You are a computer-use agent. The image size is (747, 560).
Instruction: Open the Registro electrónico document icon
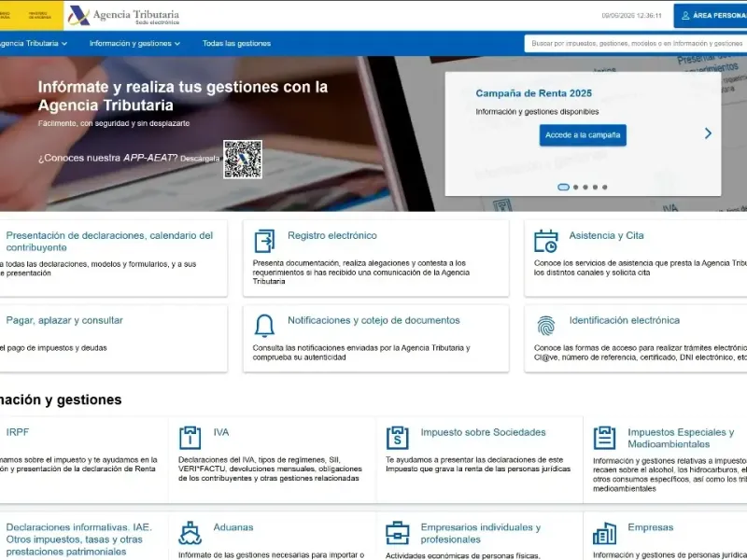click(x=264, y=241)
